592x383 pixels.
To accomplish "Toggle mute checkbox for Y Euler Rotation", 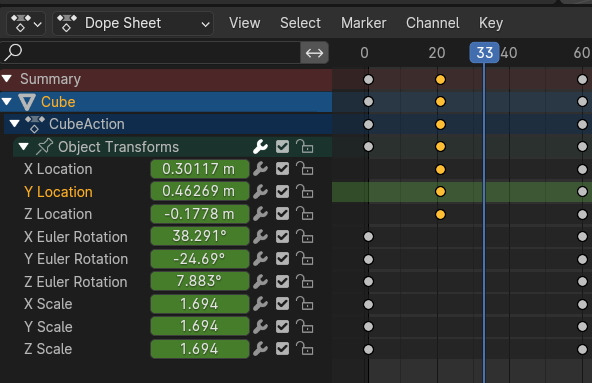I will click(x=282, y=259).
